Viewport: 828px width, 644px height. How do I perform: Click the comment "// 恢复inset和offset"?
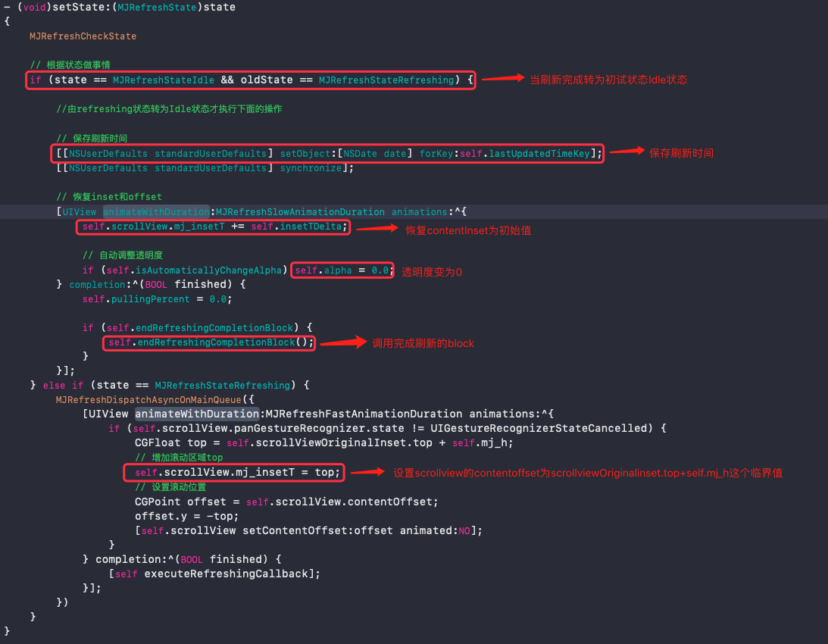[109, 196]
